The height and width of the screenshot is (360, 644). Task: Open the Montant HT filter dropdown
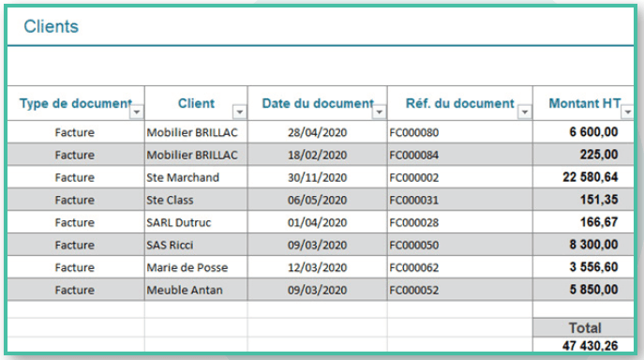627,112
